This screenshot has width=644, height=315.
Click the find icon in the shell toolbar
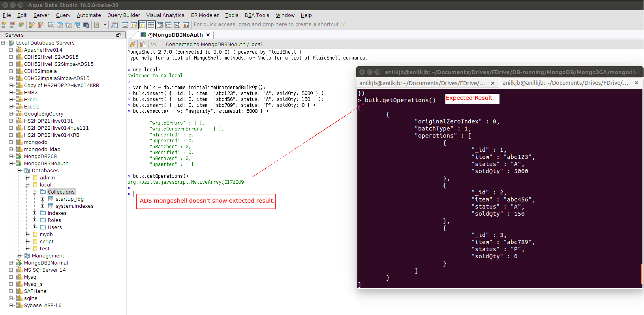pyautogui.click(x=154, y=45)
